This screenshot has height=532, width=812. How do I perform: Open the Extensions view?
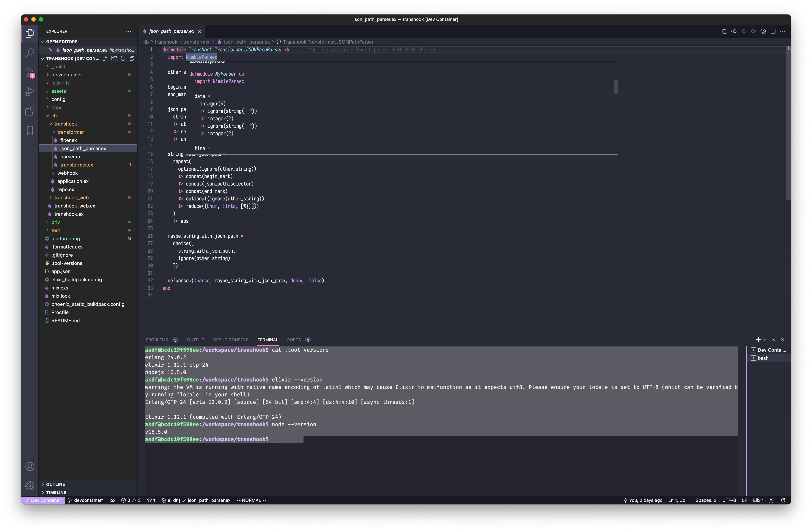[30, 111]
